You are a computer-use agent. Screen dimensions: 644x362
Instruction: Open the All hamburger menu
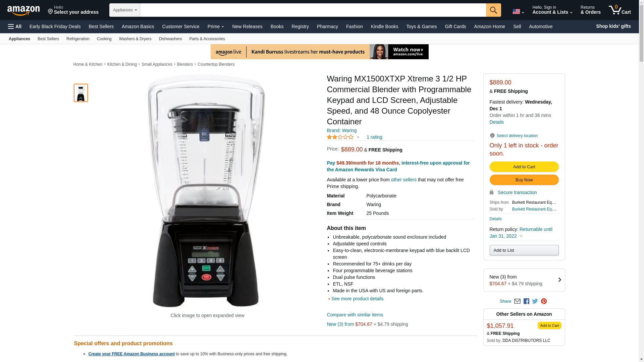point(15,26)
